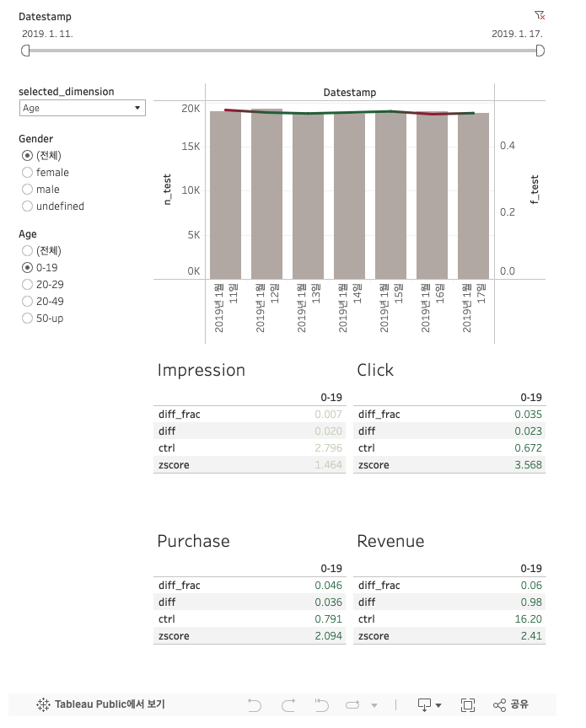
Task: Click the redo arrow in toolbar
Action: [x=288, y=705]
